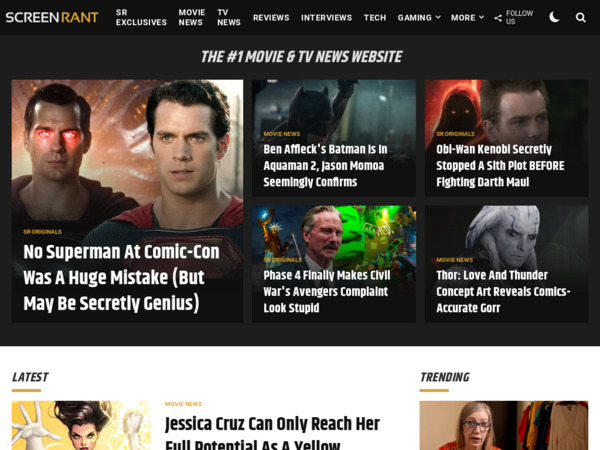This screenshot has width=600, height=450.
Task: Open the Obi-Wan Kenobi Sith Plot article
Action: 500,166
